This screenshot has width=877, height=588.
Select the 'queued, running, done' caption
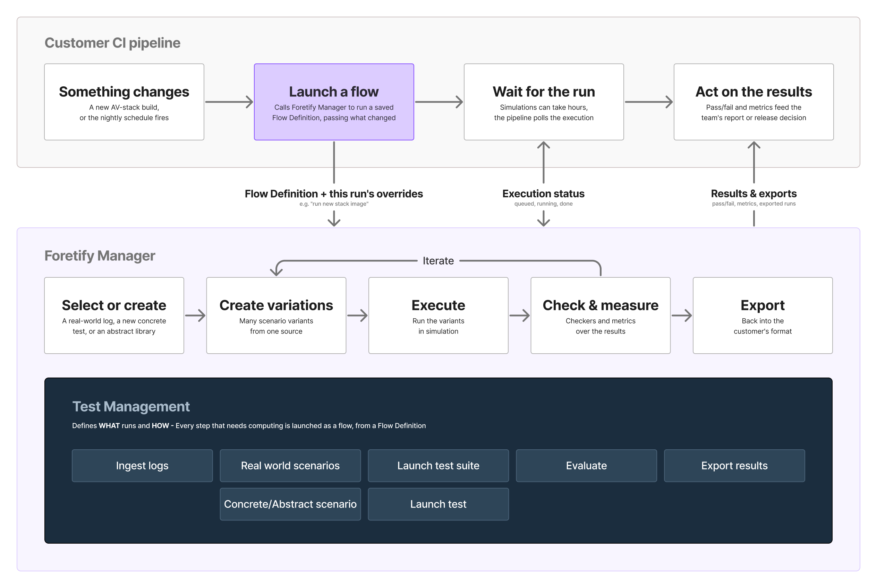[x=543, y=204]
